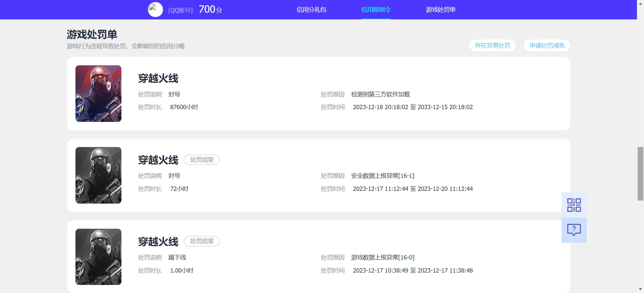Click the duration 72小时
The image size is (644, 293).
click(x=179, y=189)
